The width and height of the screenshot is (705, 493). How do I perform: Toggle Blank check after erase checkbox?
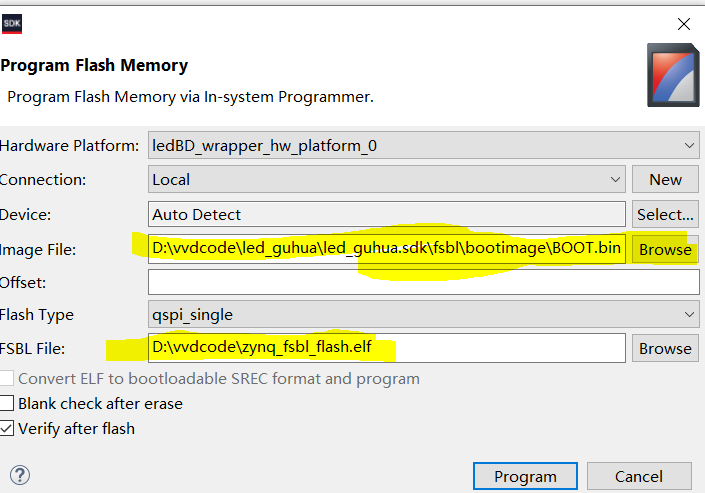(x=7, y=403)
